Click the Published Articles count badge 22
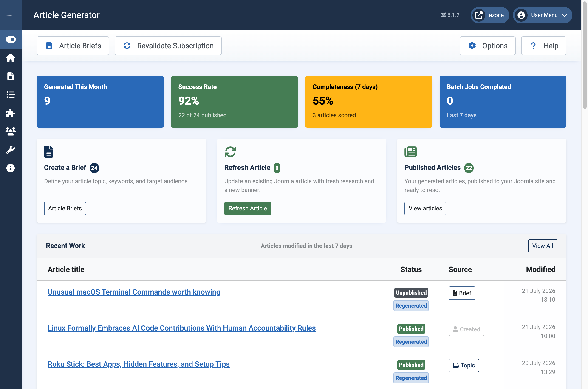The image size is (588, 389). click(x=469, y=168)
